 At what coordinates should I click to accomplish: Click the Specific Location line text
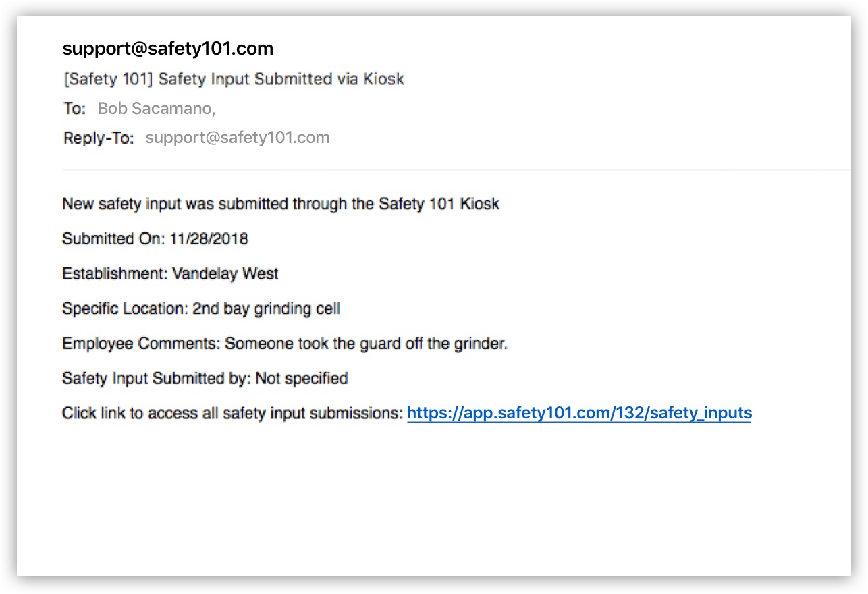(201, 308)
